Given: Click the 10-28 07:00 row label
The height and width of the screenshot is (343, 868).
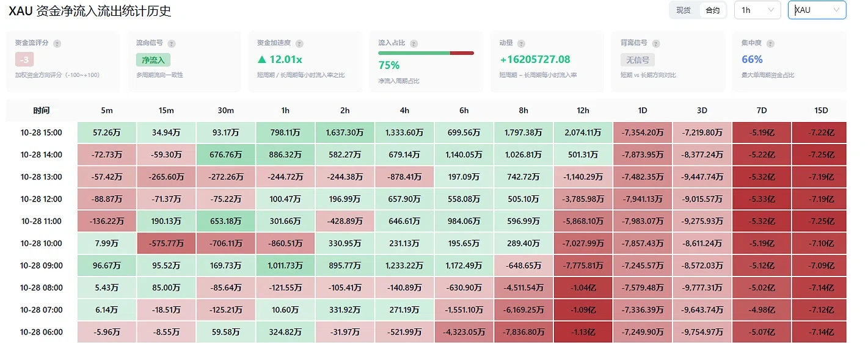Looking at the screenshot, I should tap(42, 309).
